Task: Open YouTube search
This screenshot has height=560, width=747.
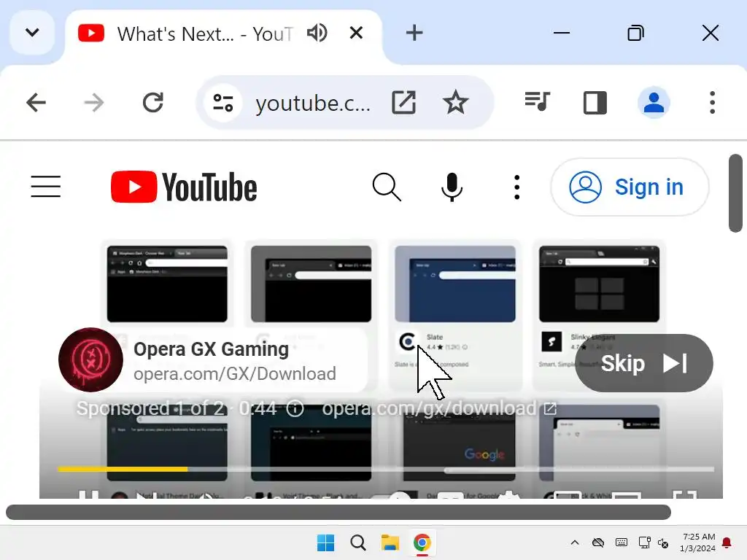Action: (x=387, y=187)
